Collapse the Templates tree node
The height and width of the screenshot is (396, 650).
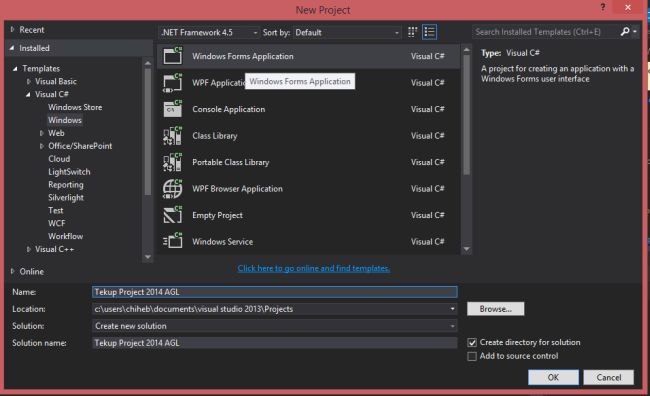pos(15,68)
